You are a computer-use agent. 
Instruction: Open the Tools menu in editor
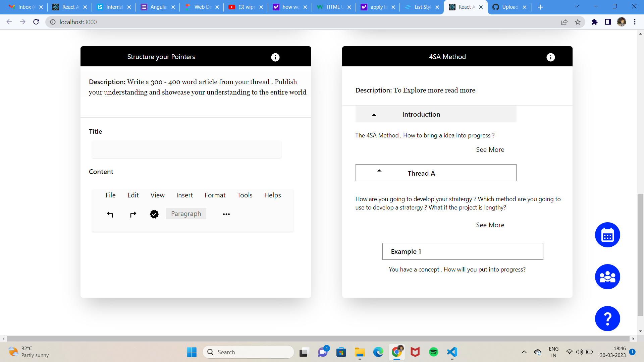pos(245,195)
